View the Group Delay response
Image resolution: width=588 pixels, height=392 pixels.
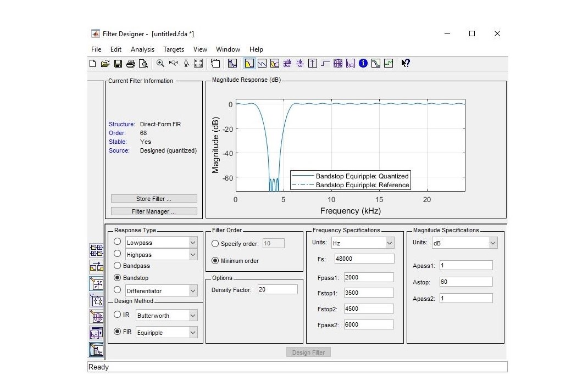(287, 63)
